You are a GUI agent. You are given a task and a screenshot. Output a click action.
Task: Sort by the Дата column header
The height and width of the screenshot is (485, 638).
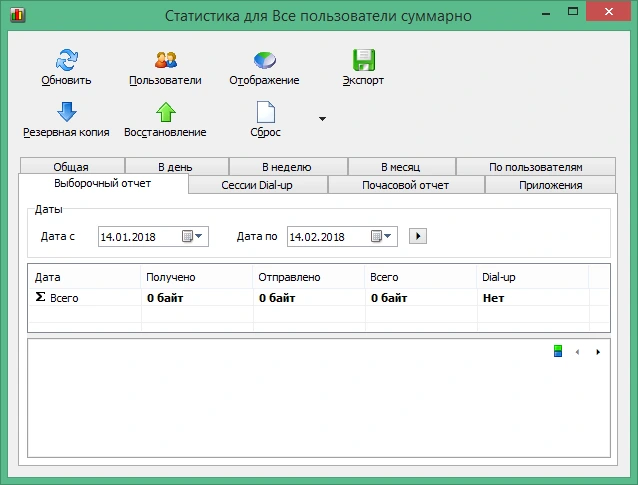point(85,277)
